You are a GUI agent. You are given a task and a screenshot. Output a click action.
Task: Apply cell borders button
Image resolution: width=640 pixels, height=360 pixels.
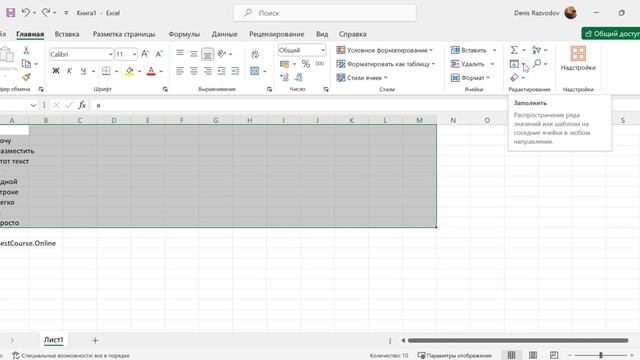pos(106,71)
